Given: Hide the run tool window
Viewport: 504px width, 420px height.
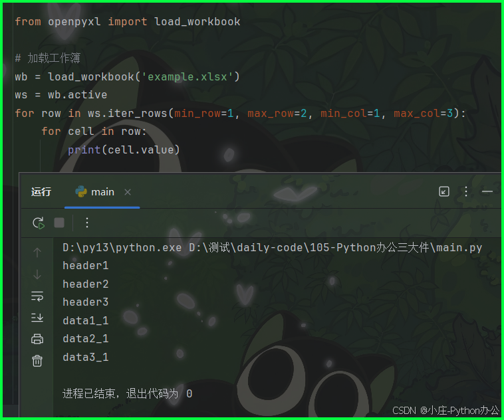Looking at the screenshot, I should tap(487, 191).
